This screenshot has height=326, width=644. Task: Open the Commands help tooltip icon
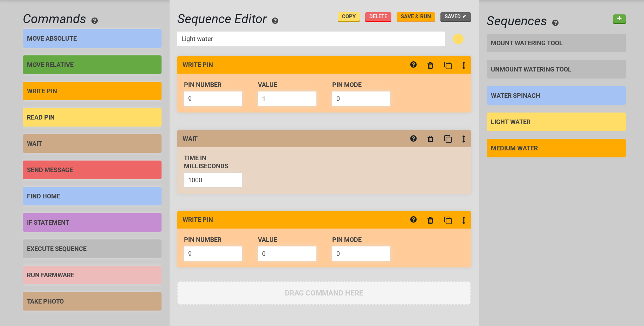click(95, 21)
